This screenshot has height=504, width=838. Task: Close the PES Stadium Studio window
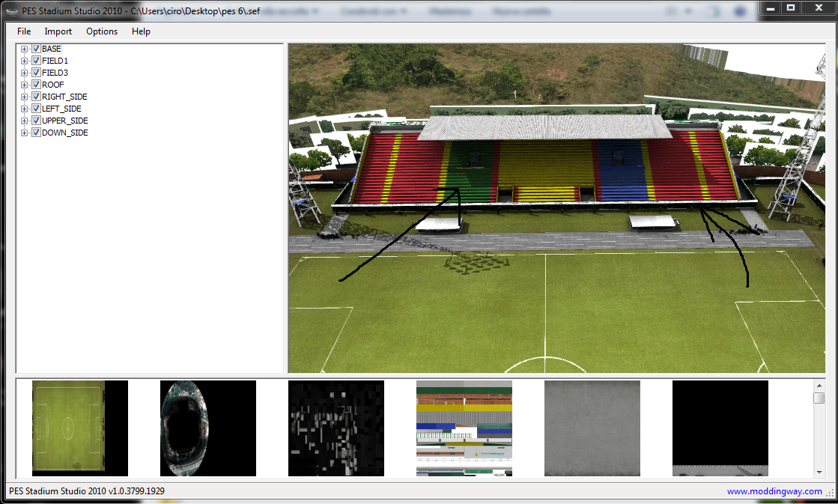coord(819,8)
